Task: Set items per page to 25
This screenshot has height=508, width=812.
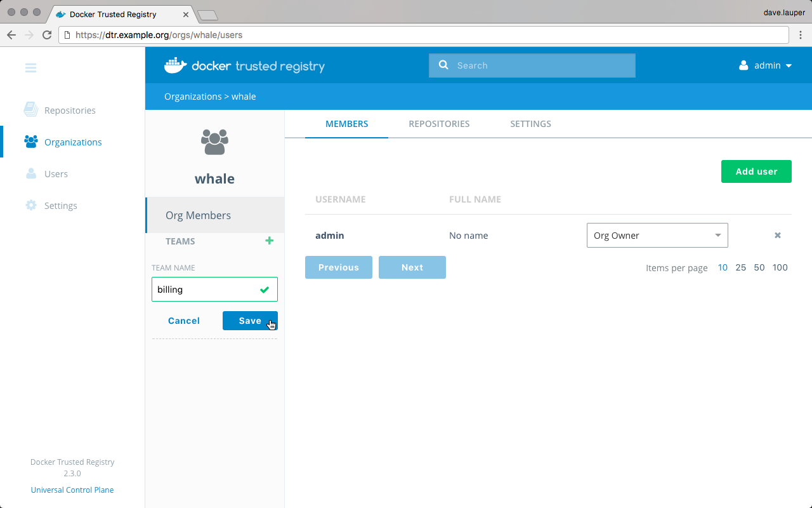Action: click(740, 267)
